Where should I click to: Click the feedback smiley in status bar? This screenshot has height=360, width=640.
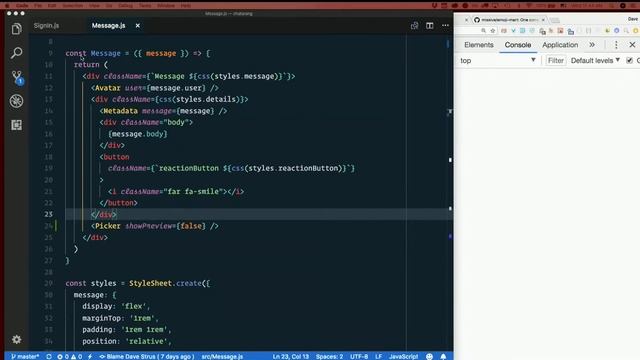[x=429, y=356]
